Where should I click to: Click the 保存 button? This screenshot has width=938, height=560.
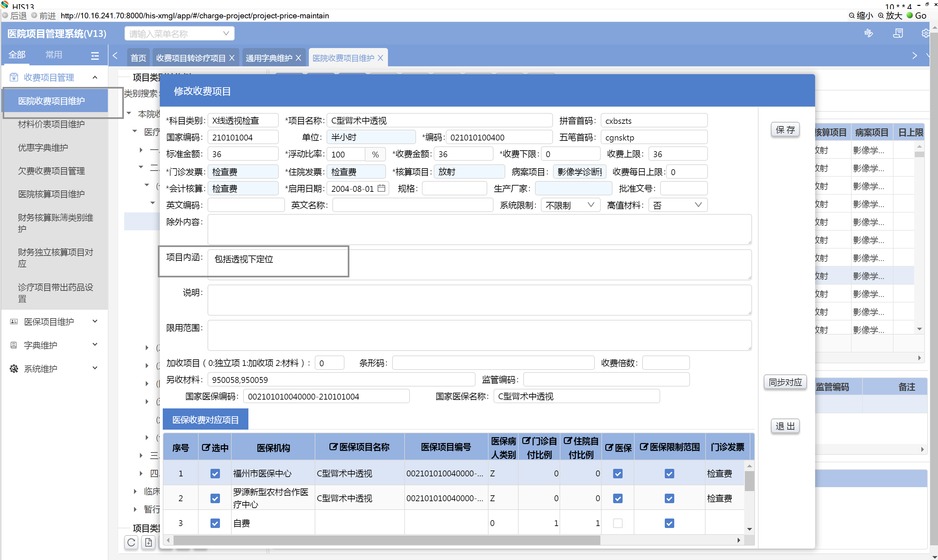click(785, 130)
